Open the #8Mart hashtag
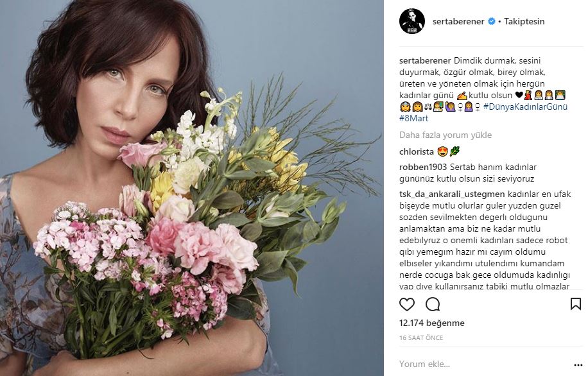The image size is (588, 376). (413, 118)
